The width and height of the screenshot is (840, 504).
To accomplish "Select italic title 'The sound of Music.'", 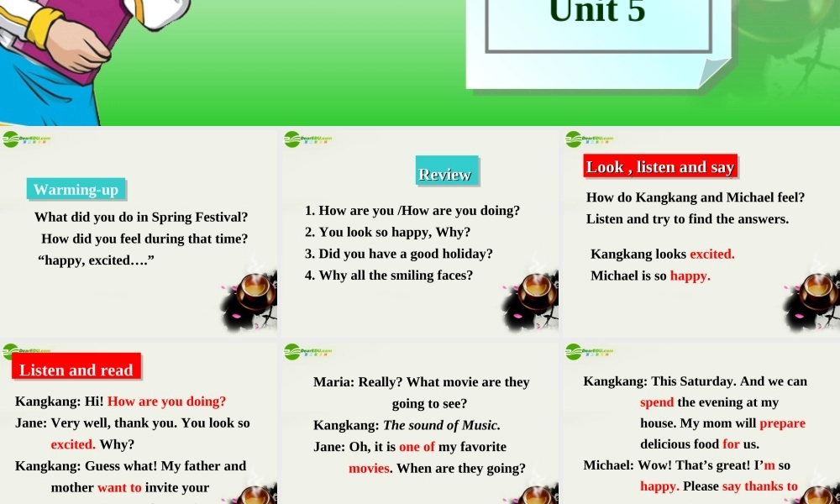I will click(442, 425).
